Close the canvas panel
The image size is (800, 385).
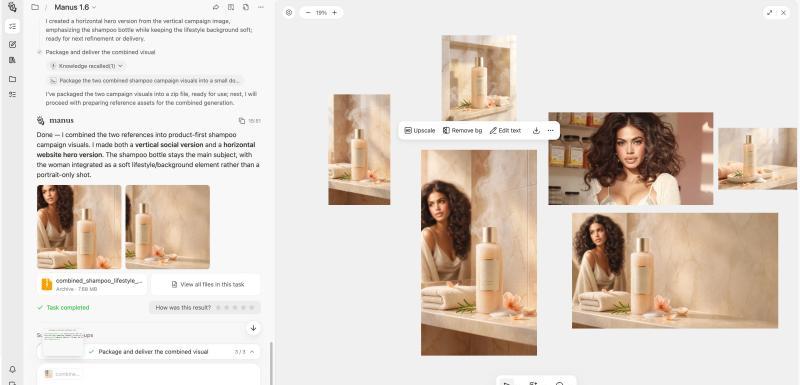click(x=784, y=12)
